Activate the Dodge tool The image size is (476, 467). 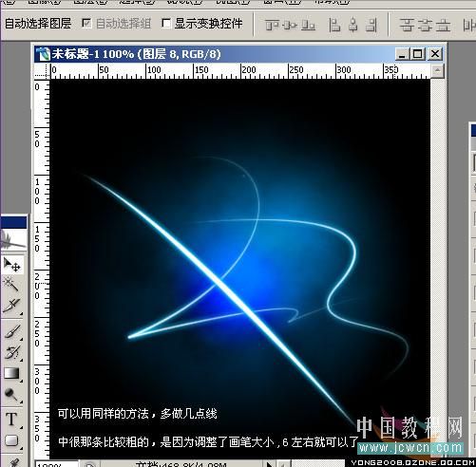pyautogui.click(x=11, y=395)
